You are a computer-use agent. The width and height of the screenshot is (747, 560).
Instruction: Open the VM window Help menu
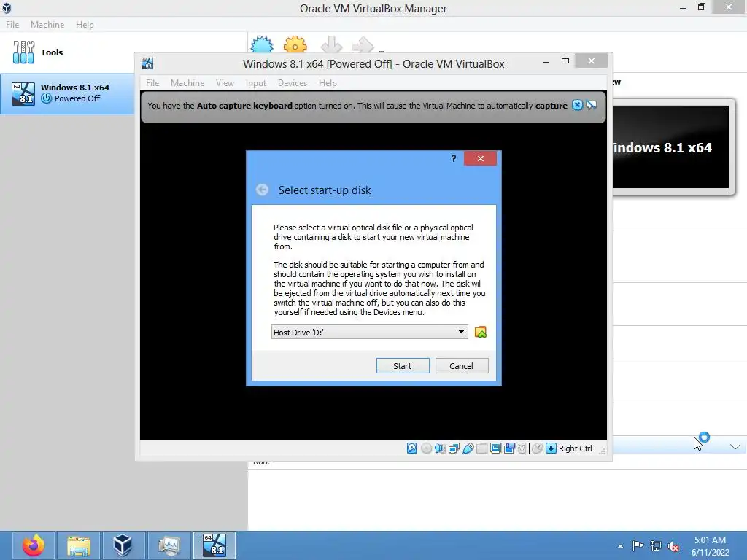point(328,83)
